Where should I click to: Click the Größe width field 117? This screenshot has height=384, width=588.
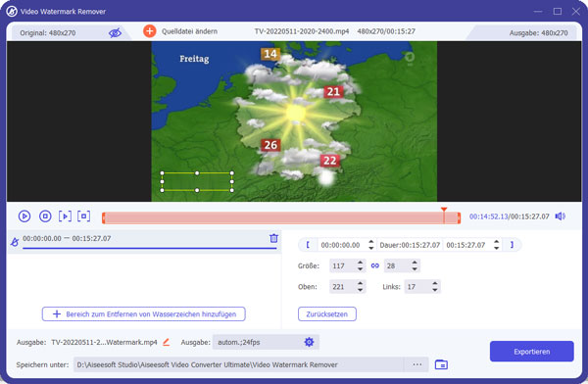pos(342,265)
